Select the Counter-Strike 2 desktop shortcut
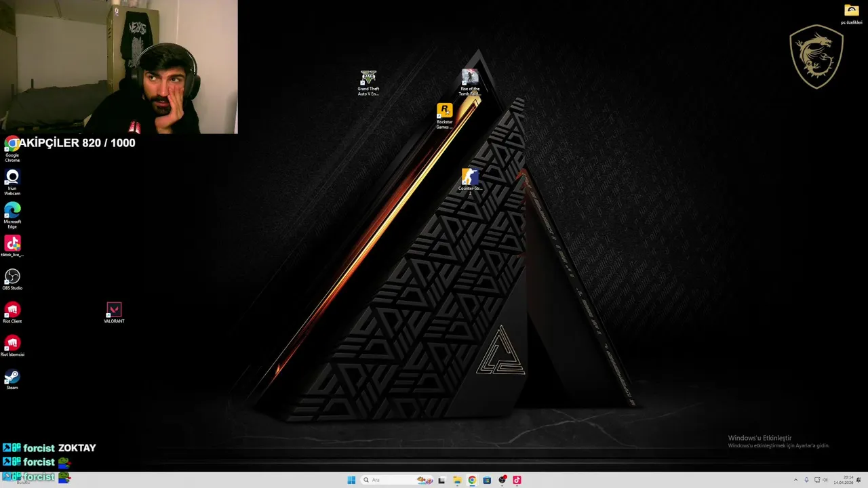Screen dimensions: 868x488 (x=470, y=182)
